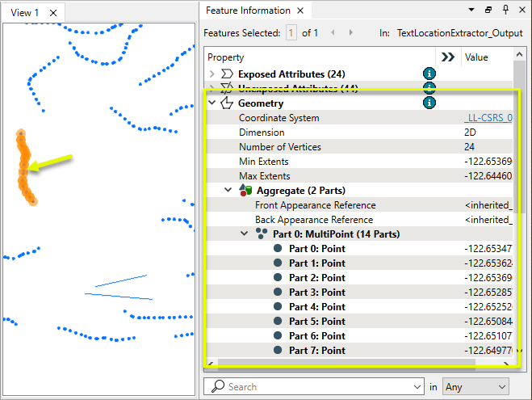
Task: Click info icon beside Exposed Attributes
Action: tap(429, 74)
